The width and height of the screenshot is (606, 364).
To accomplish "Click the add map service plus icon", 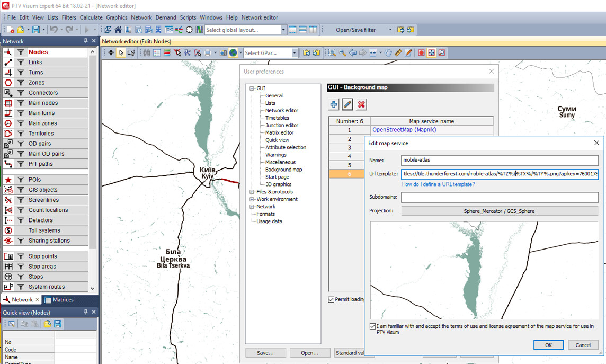I will [334, 104].
